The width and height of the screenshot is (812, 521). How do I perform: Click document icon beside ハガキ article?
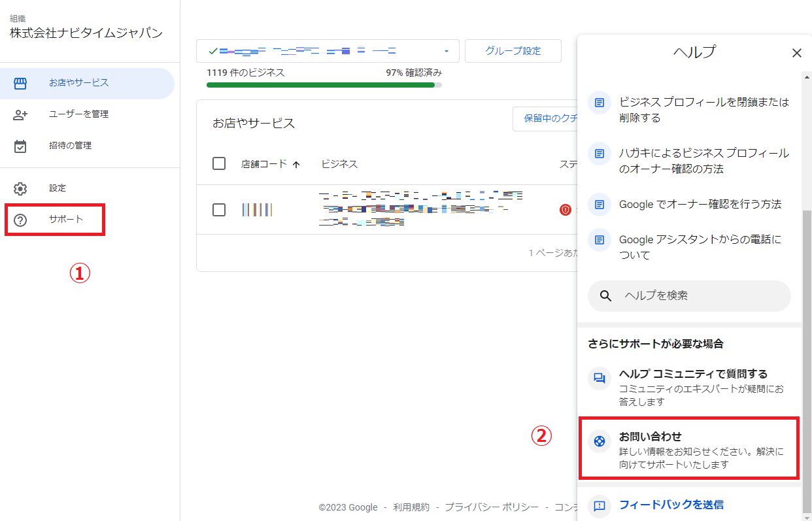[599, 154]
